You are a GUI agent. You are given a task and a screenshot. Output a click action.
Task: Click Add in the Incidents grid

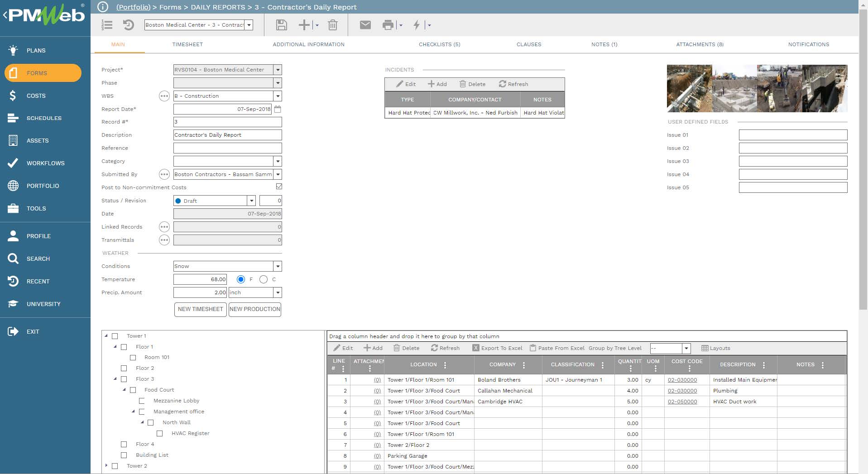[437, 84]
